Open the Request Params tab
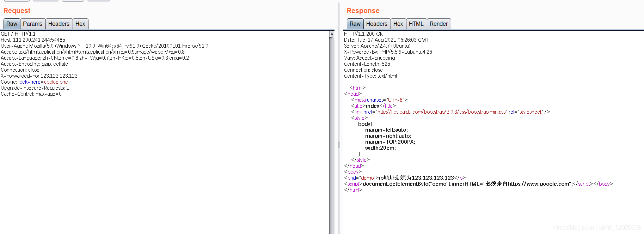Screen dimensions: 644x234 click(32, 24)
